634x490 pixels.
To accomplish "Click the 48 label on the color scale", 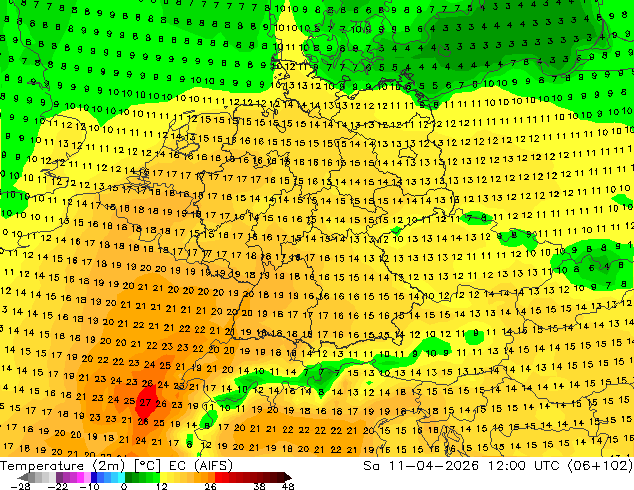I will [288, 486].
